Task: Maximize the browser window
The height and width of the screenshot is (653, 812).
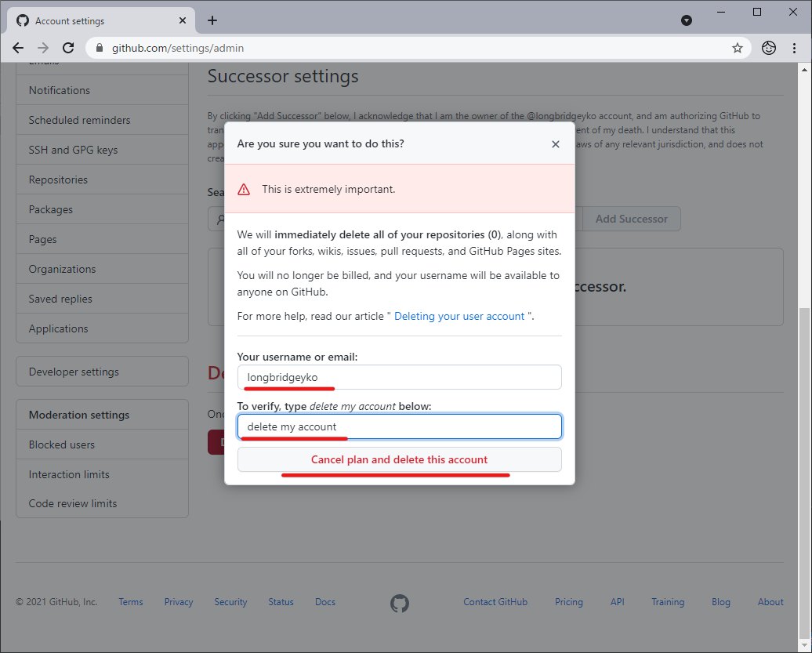Action: (x=757, y=12)
